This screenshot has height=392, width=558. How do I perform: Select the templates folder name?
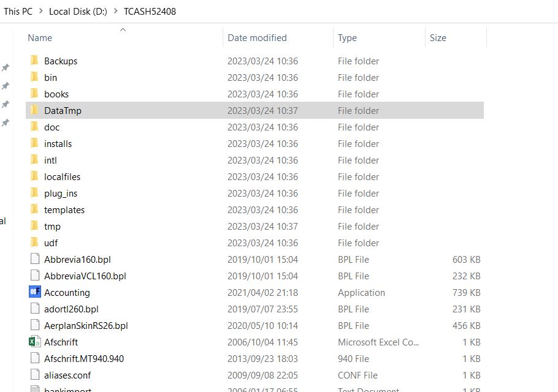[x=64, y=210]
